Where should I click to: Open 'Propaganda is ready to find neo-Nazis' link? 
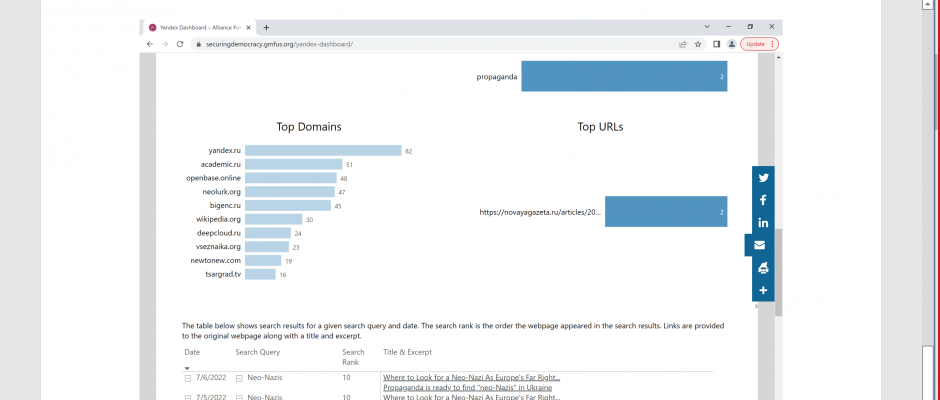(468, 387)
